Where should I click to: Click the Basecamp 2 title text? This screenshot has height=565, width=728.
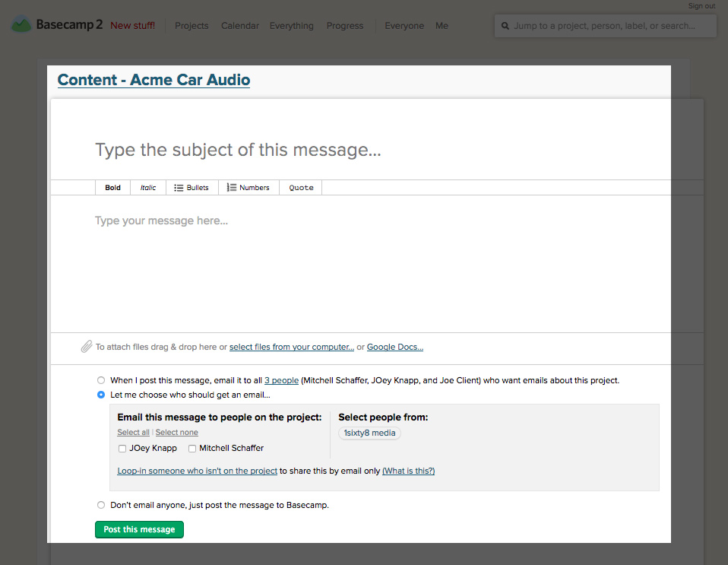coord(70,24)
